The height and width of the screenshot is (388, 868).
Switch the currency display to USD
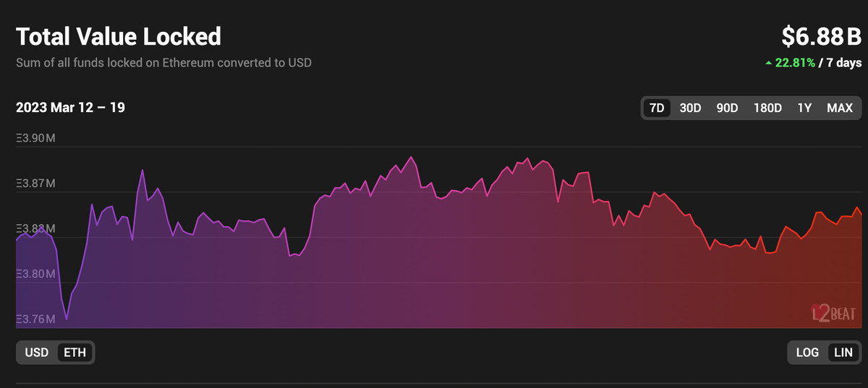click(37, 353)
